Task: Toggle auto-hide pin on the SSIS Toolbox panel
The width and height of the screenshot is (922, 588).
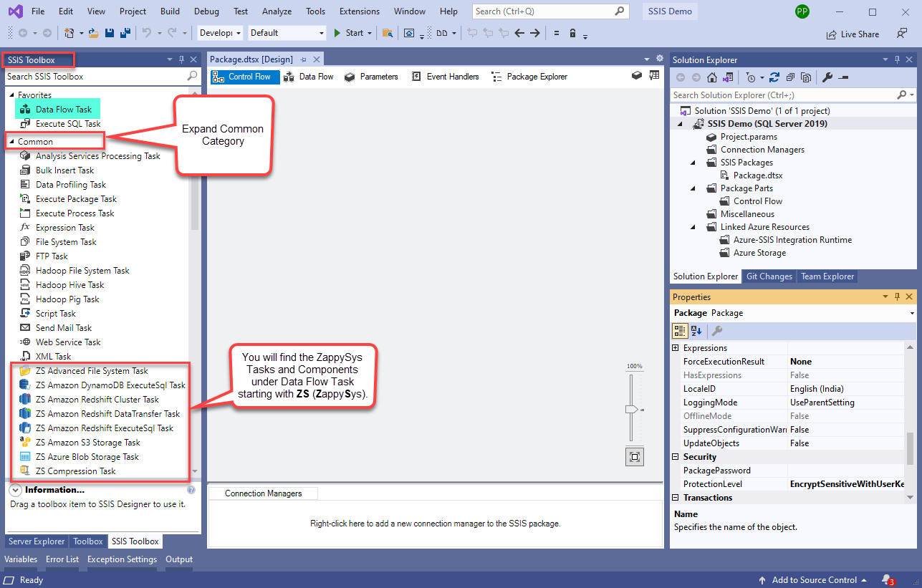Action: point(181,59)
